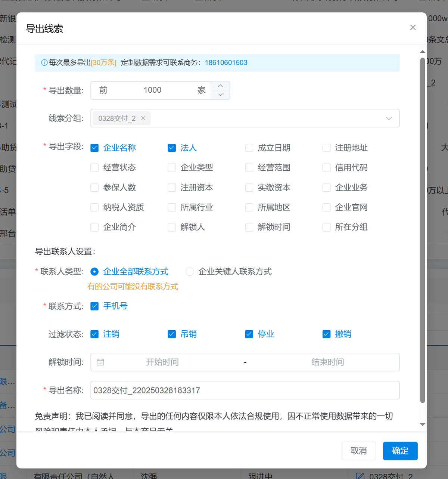Image resolution: width=448 pixels, height=479 pixels.
Task: Click the calendar icon in 解锁时间 field
Action: pos(100,362)
